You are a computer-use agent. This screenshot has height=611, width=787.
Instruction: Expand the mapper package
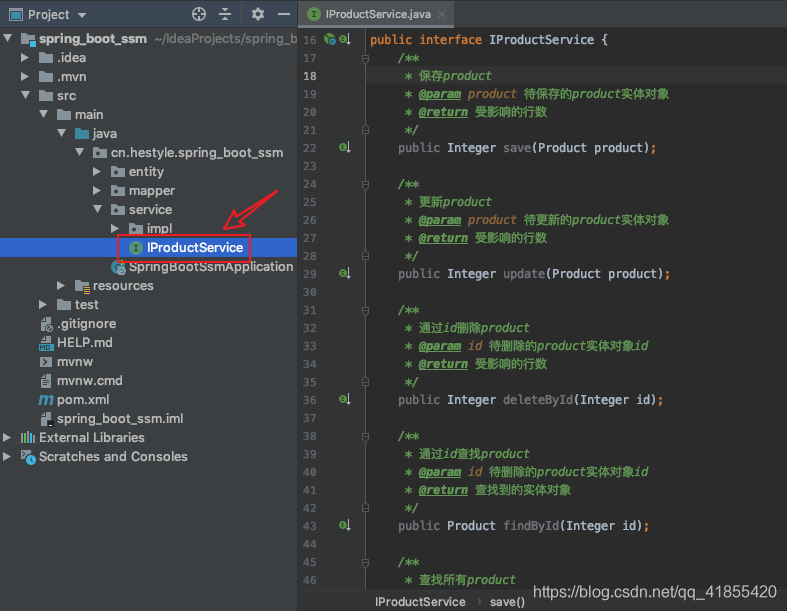pos(97,190)
